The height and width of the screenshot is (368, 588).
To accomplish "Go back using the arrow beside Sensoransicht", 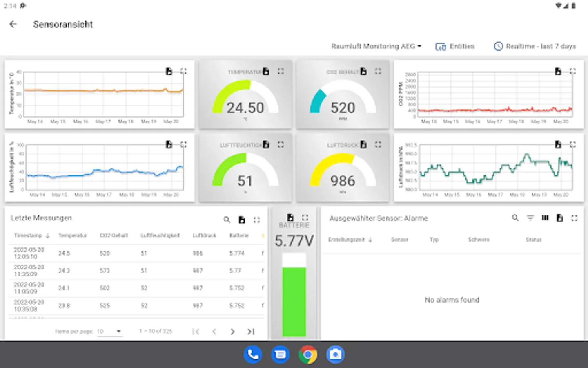I will point(13,25).
